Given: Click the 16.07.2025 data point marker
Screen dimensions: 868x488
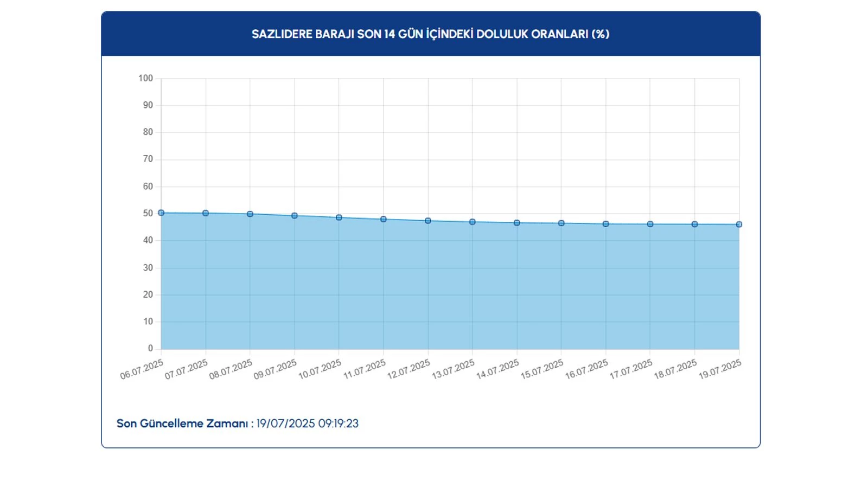Looking at the screenshot, I should [x=606, y=224].
